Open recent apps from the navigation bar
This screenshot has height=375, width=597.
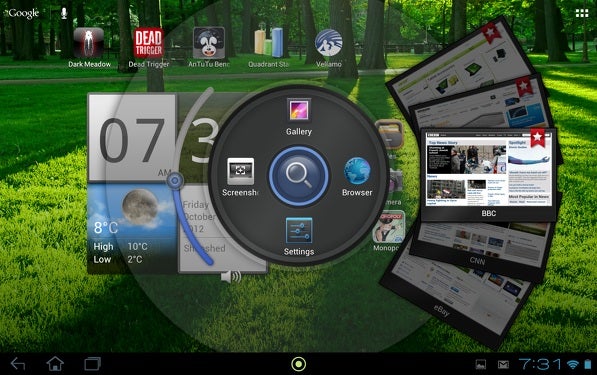pyautogui.click(x=93, y=364)
